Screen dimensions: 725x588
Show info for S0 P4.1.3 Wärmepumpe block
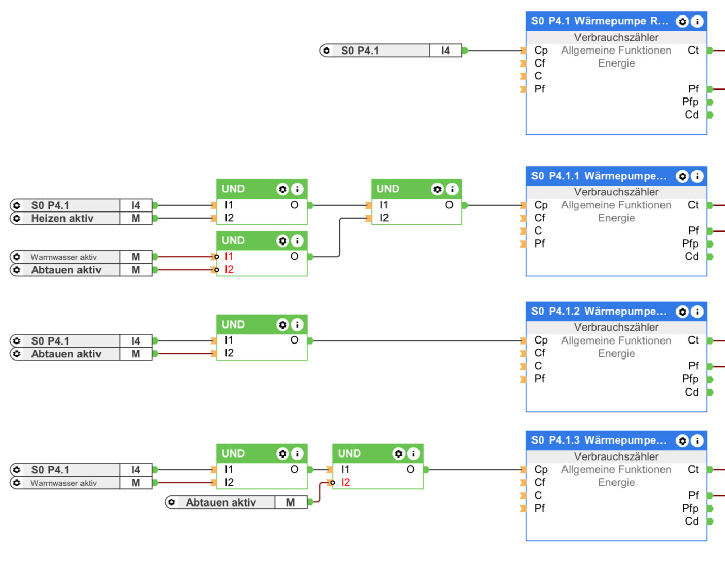tap(697, 441)
